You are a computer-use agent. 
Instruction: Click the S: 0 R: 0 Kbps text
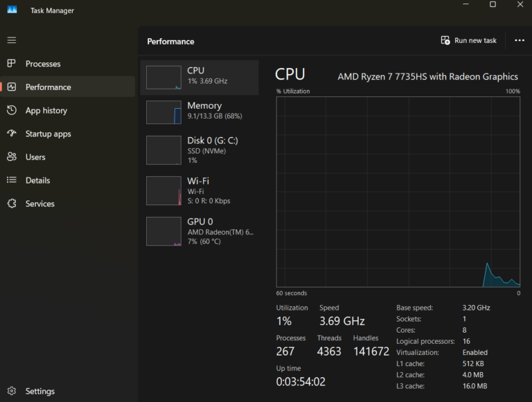pos(209,201)
